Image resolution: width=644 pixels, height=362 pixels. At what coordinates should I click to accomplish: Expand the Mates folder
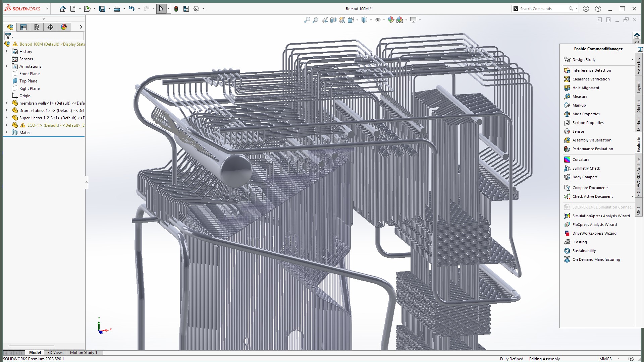6,133
